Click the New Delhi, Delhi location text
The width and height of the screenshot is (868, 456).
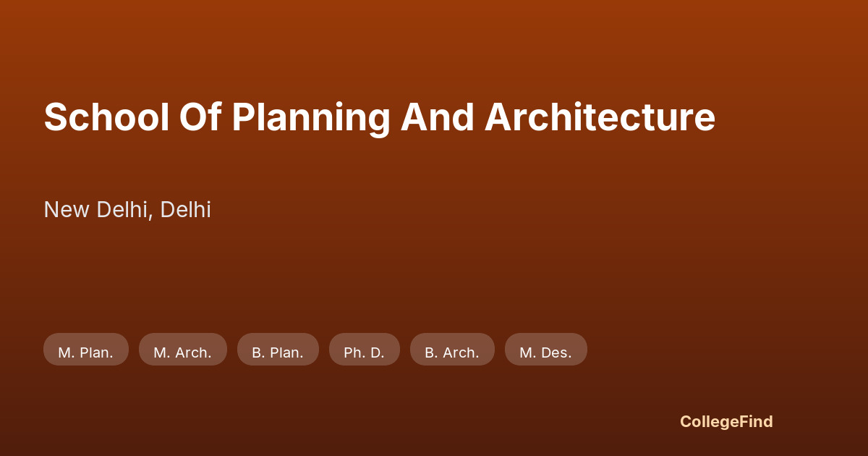point(127,210)
